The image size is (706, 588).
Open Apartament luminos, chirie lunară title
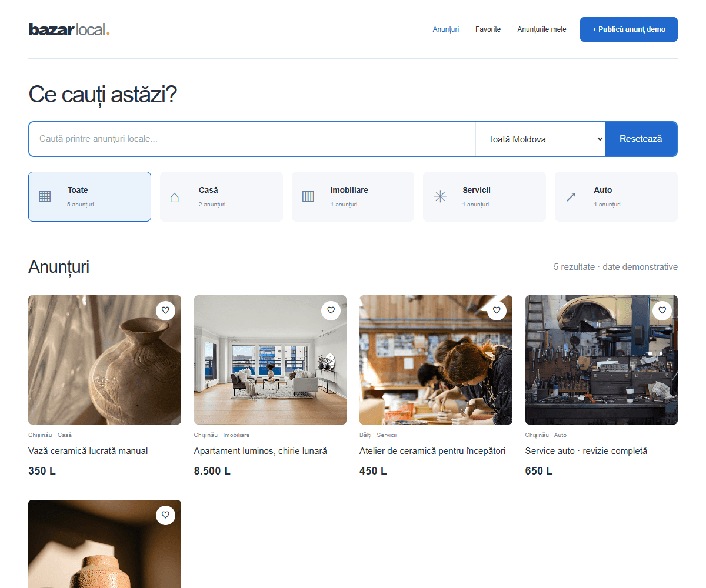261,451
